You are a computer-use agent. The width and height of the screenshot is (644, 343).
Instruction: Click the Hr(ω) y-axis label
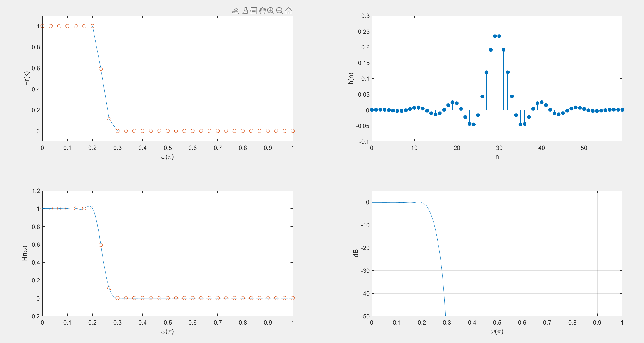point(25,253)
